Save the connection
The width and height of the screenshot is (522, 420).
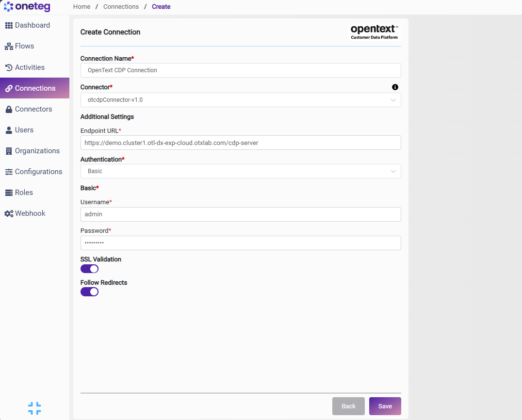(x=385, y=406)
